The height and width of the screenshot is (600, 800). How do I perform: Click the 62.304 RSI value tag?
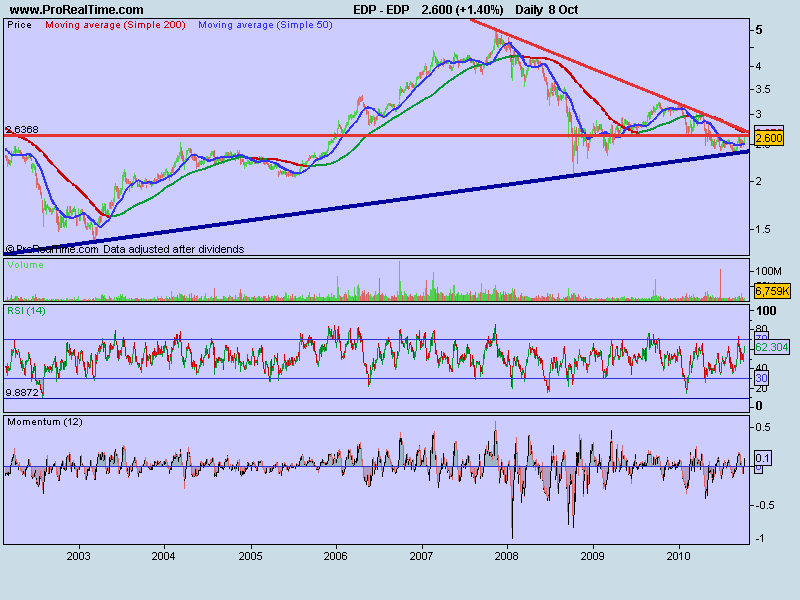pos(772,347)
